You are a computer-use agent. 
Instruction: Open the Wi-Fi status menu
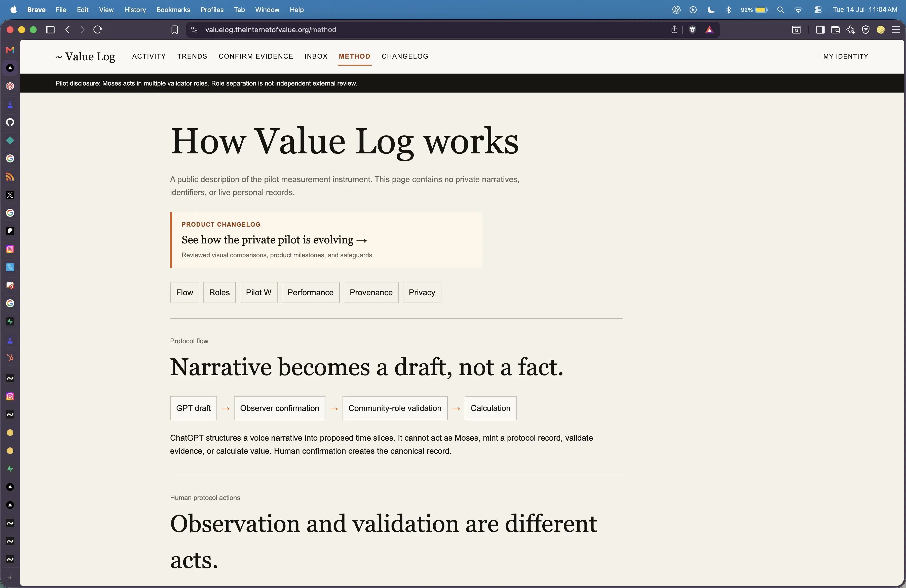(x=799, y=10)
